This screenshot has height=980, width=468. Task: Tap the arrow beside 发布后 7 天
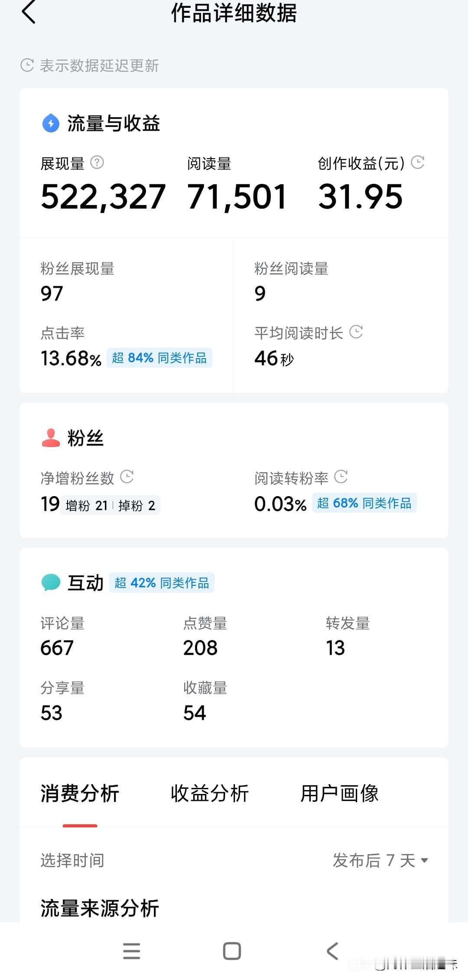(x=425, y=860)
